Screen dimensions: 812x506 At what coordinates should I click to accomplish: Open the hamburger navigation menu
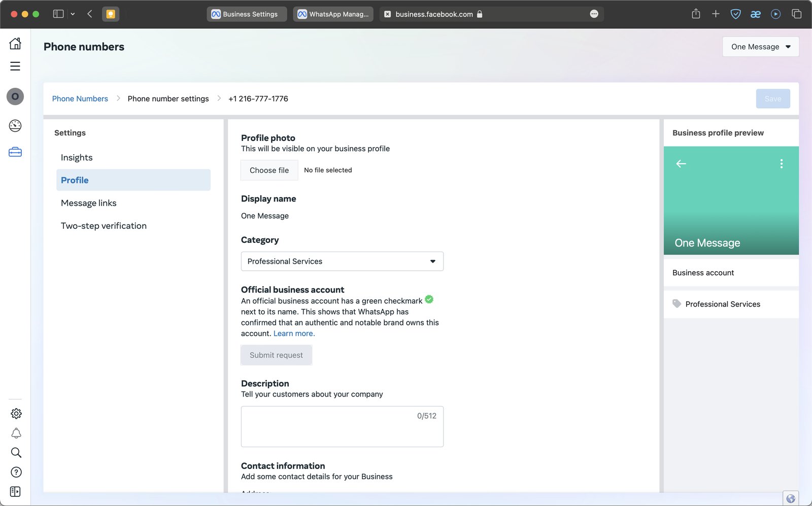pyautogui.click(x=15, y=66)
